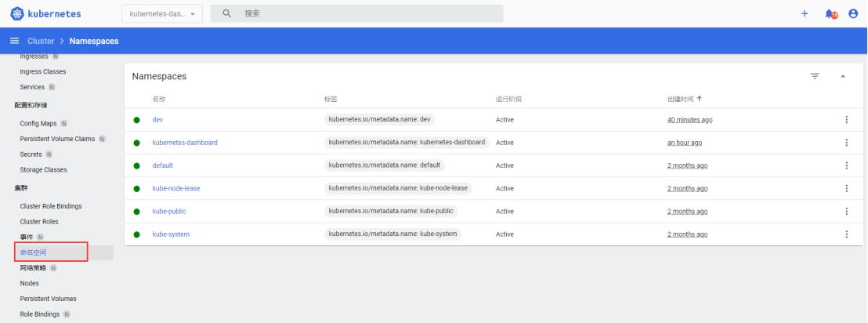Click green status dot for default
868x323 pixels.
(x=137, y=165)
